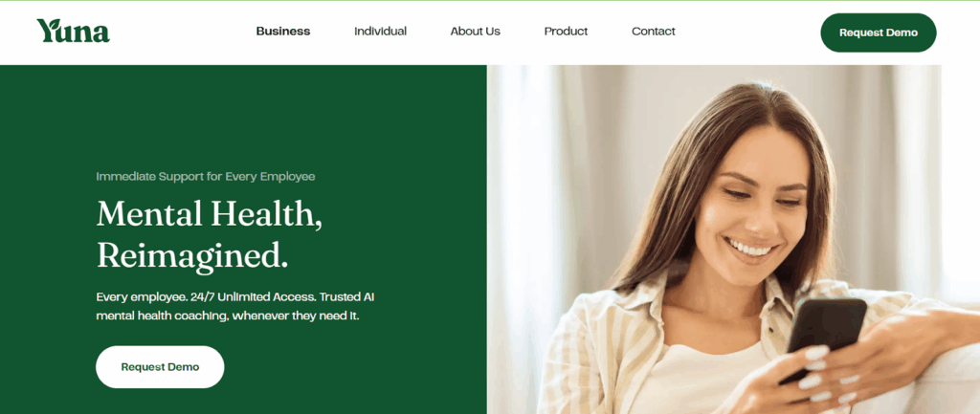Go to the Individual page
The image size is (980, 414).
(x=381, y=32)
